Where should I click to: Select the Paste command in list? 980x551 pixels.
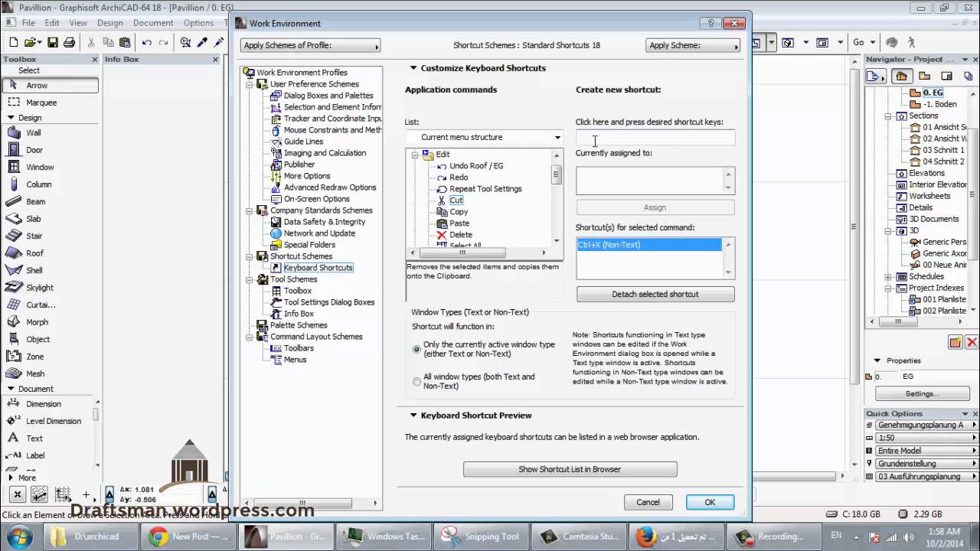pos(459,223)
